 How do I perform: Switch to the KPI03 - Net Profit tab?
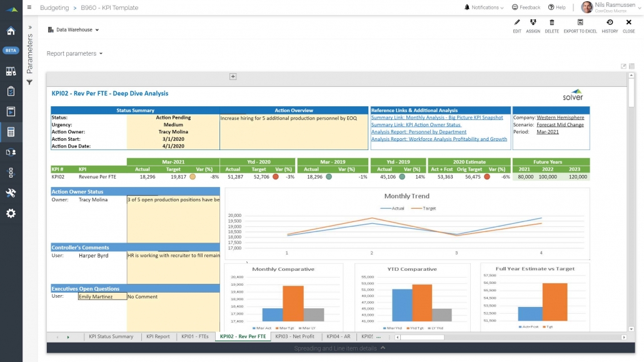click(294, 336)
